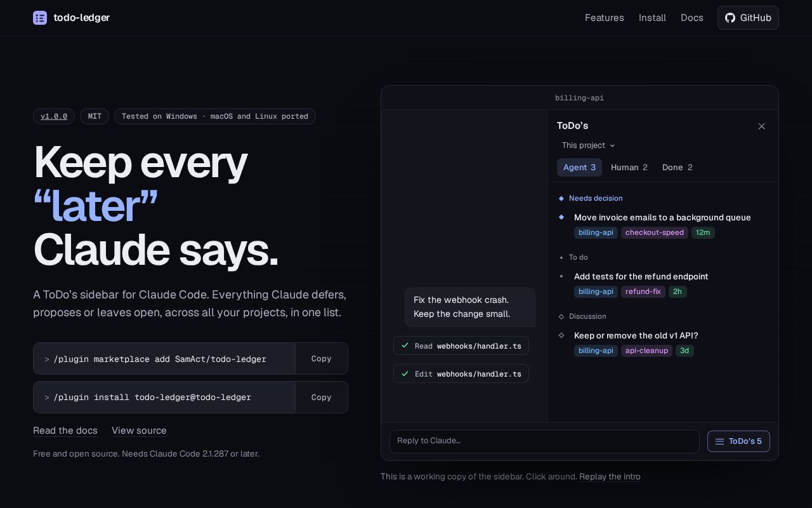Open Install in the top navigation
This screenshot has width=812, height=508.
coord(652,18)
